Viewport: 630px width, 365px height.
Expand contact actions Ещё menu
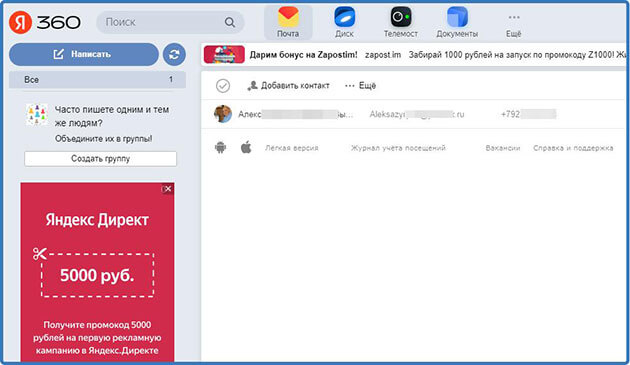tap(360, 86)
